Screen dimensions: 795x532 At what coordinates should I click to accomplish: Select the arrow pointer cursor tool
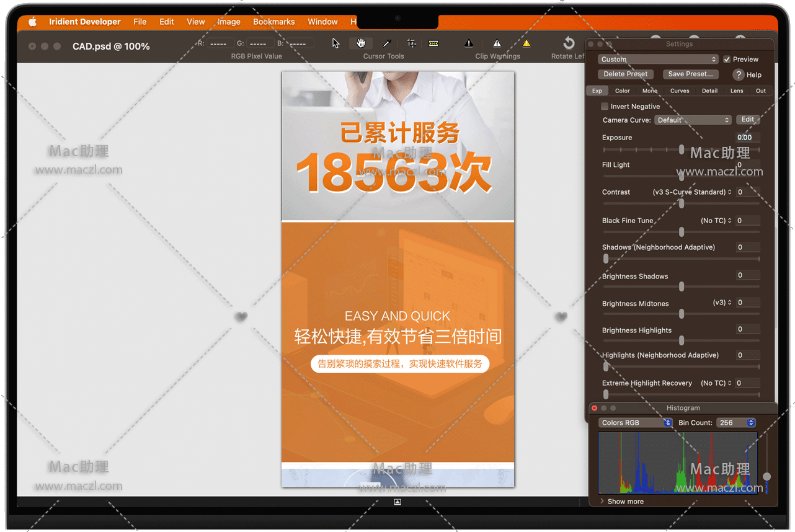(x=335, y=43)
